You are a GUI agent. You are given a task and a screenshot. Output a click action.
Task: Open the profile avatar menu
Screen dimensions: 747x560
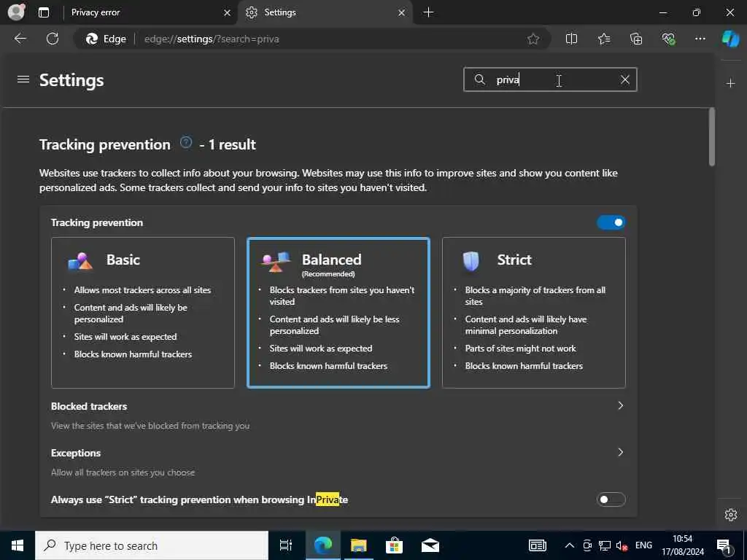coord(16,12)
